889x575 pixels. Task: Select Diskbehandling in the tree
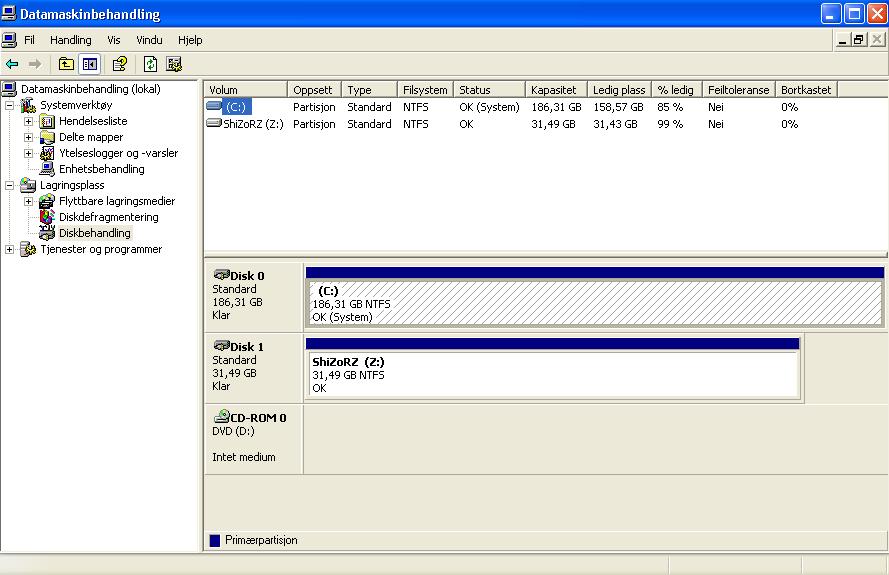pos(95,233)
